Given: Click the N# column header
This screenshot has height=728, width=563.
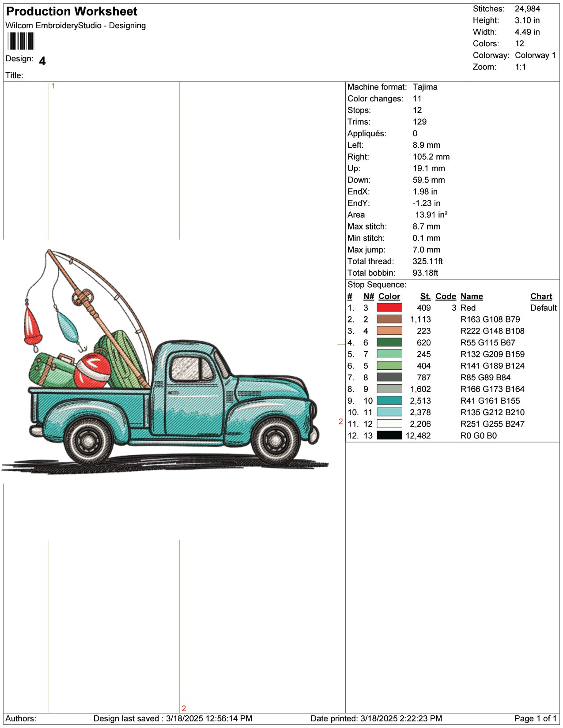Looking at the screenshot, I should click(x=368, y=296).
